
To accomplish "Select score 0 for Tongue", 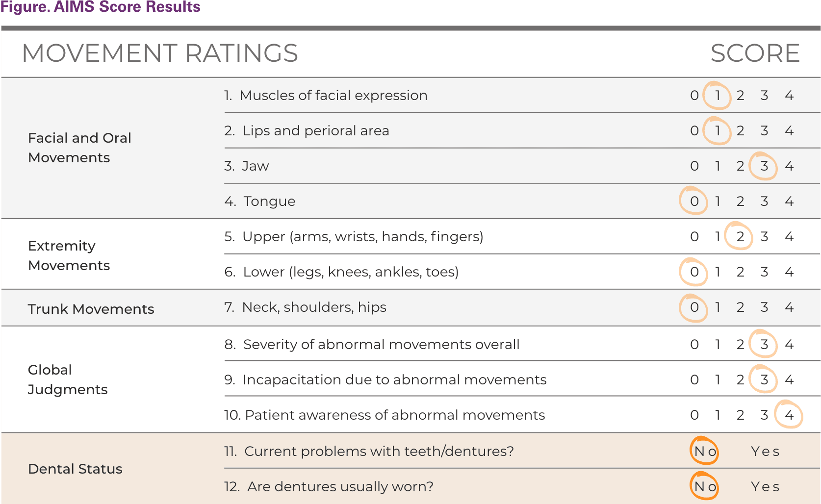I will (x=694, y=201).
